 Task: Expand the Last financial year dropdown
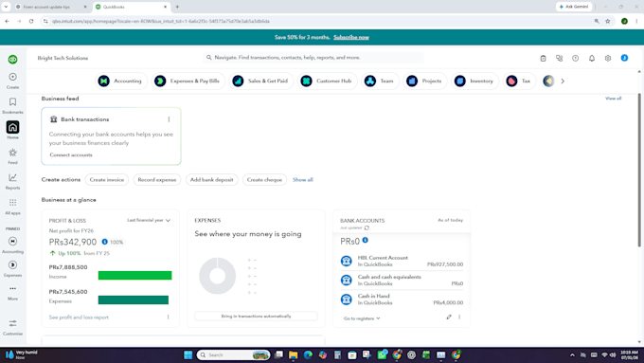(x=149, y=220)
